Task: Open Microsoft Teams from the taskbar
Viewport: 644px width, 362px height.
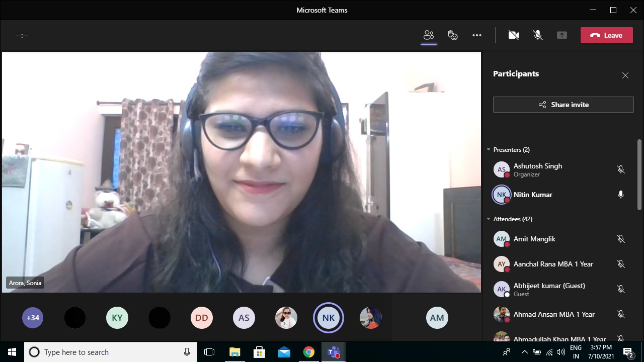Action: tap(333, 352)
